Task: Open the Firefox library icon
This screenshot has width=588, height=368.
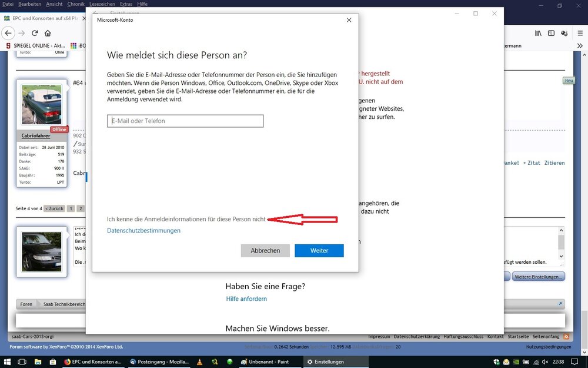Action: (x=538, y=33)
